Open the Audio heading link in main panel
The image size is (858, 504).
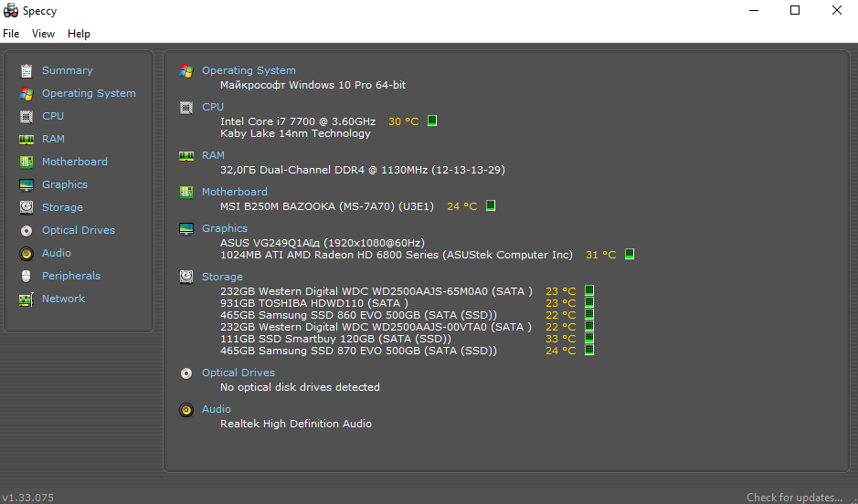coord(217,409)
